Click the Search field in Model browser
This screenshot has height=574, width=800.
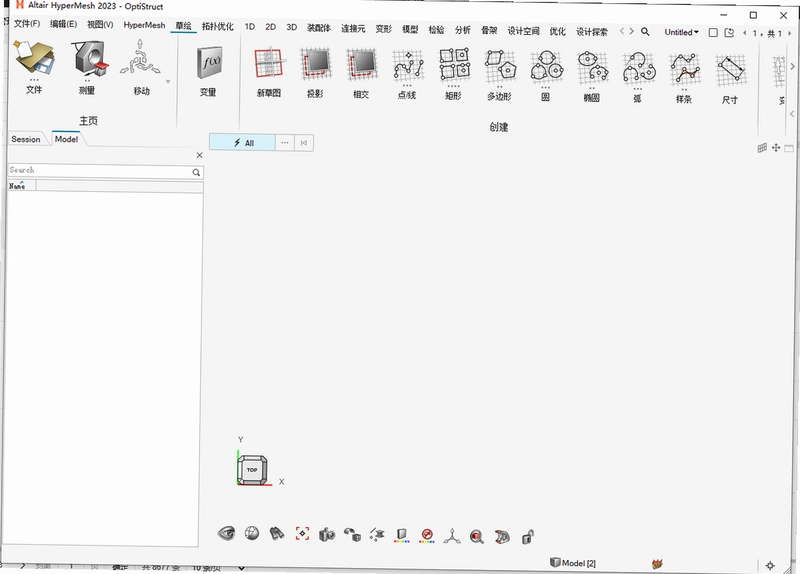coord(106,171)
